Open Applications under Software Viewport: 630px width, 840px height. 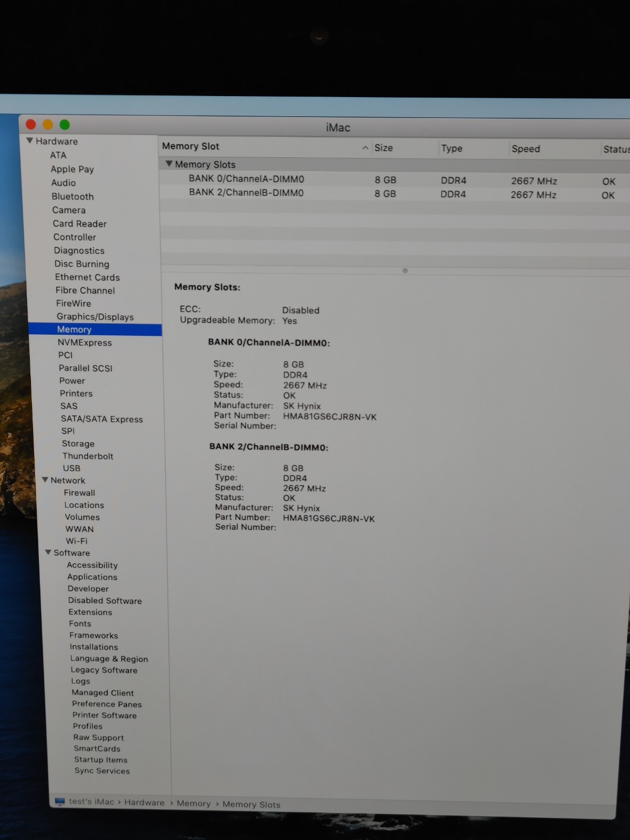pos(92,577)
